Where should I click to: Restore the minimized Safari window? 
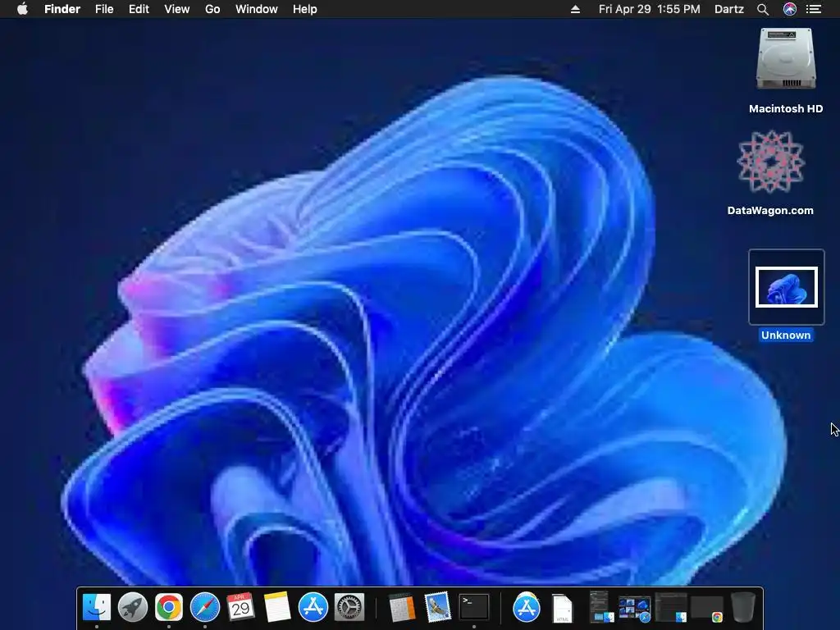(635, 609)
